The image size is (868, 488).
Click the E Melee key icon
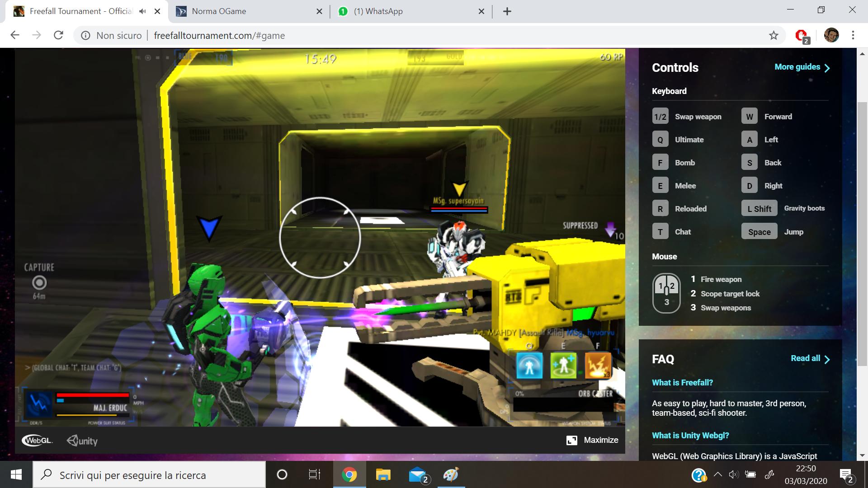click(x=660, y=186)
